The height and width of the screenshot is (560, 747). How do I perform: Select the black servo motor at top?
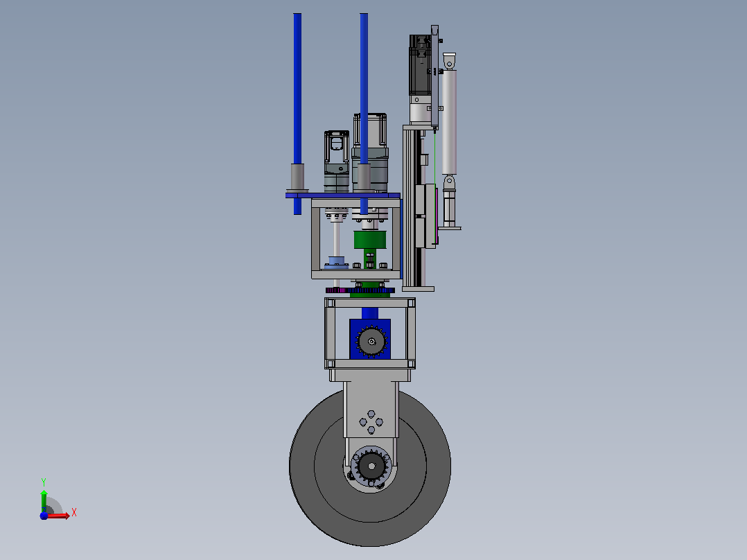pos(420,65)
